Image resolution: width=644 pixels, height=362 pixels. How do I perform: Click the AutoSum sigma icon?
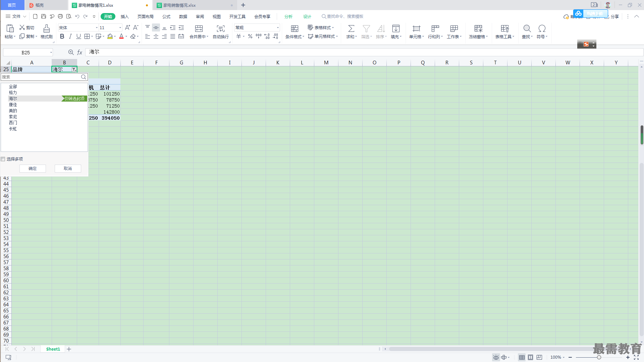[x=351, y=29]
